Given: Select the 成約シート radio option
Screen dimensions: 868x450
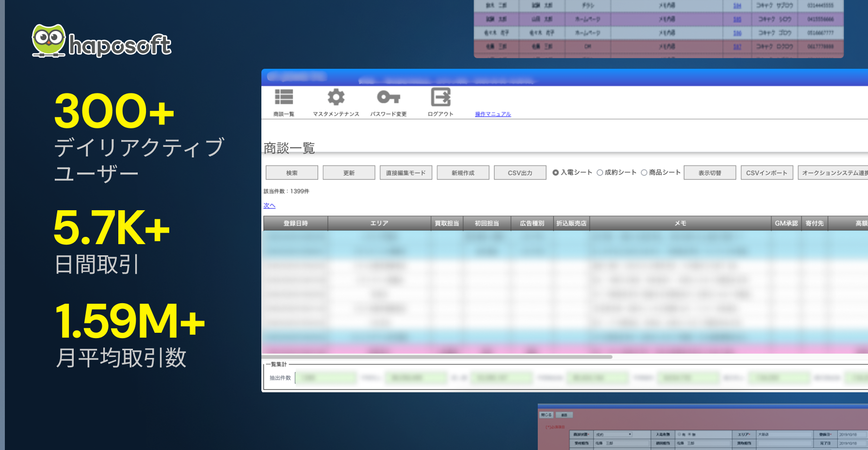Looking at the screenshot, I should 600,172.
